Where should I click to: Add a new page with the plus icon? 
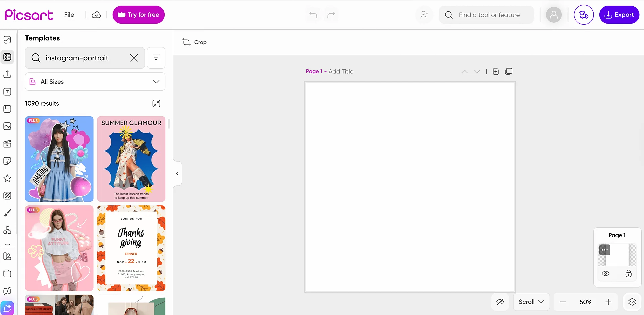click(x=496, y=71)
